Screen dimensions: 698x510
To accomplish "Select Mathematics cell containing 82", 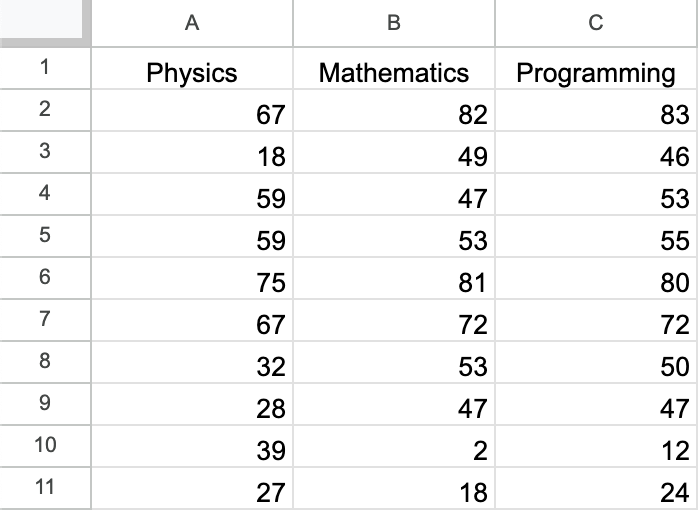I will pyautogui.click(x=394, y=115).
